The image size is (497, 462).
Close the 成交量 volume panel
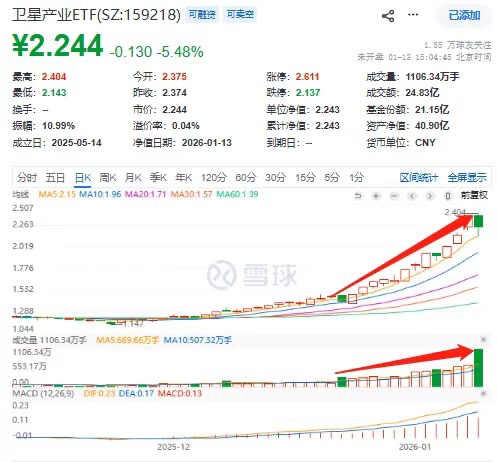(x=483, y=340)
